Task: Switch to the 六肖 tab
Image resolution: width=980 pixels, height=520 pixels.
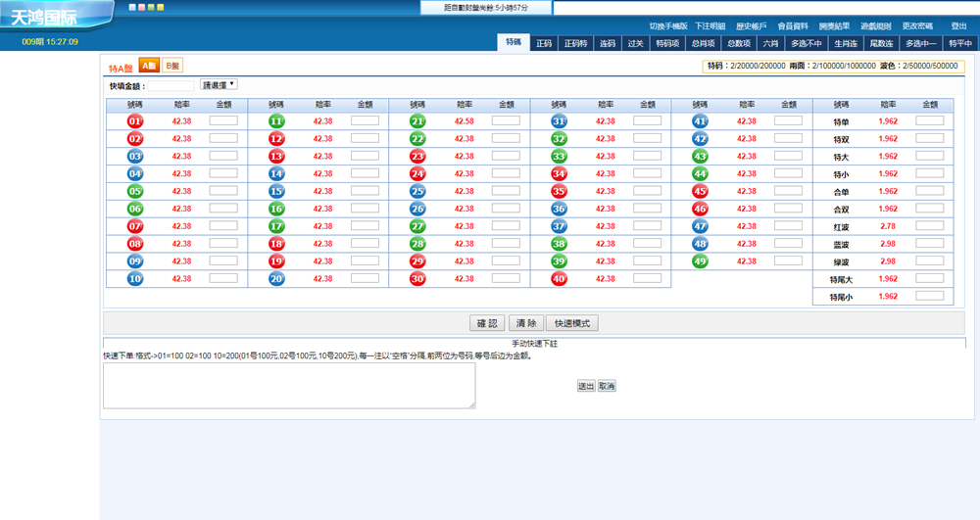Action: tap(769, 43)
